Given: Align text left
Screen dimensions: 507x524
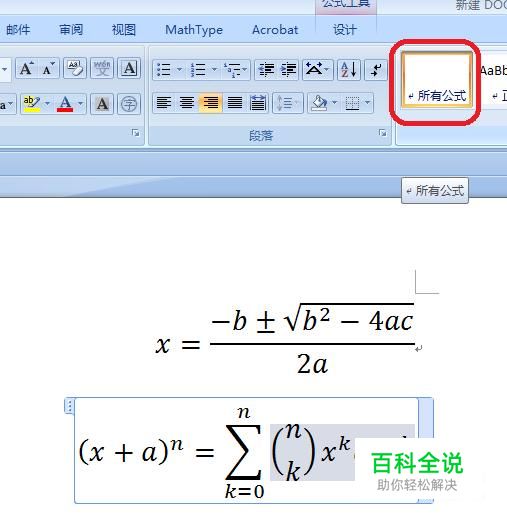Looking at the screenshot, I should pyautogui.click(x=164, y=103).
